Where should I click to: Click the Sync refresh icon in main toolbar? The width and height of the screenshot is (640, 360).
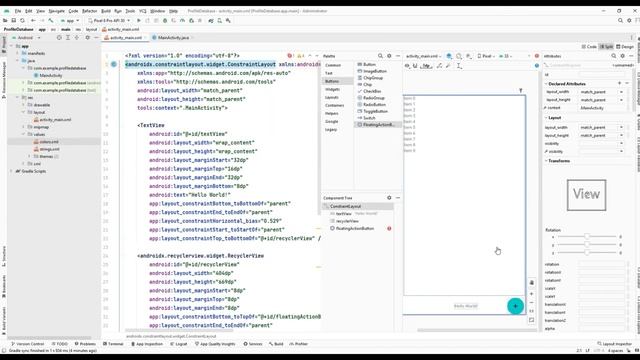[22, 20]
